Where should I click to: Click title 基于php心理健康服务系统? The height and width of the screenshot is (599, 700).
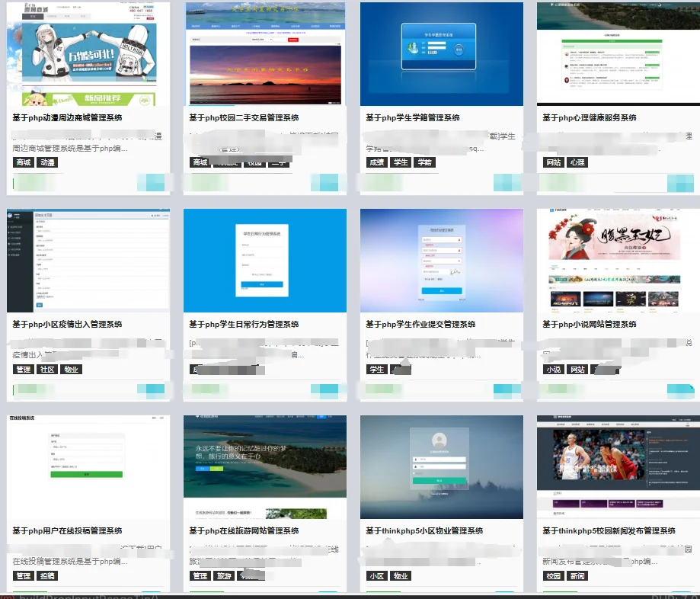[x=590, y=118]
